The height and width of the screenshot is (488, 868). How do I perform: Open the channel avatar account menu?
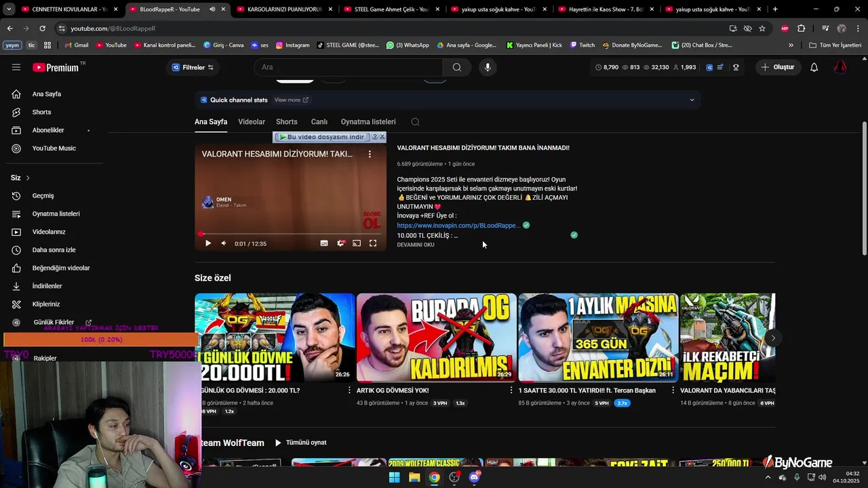tap(840, 67)
